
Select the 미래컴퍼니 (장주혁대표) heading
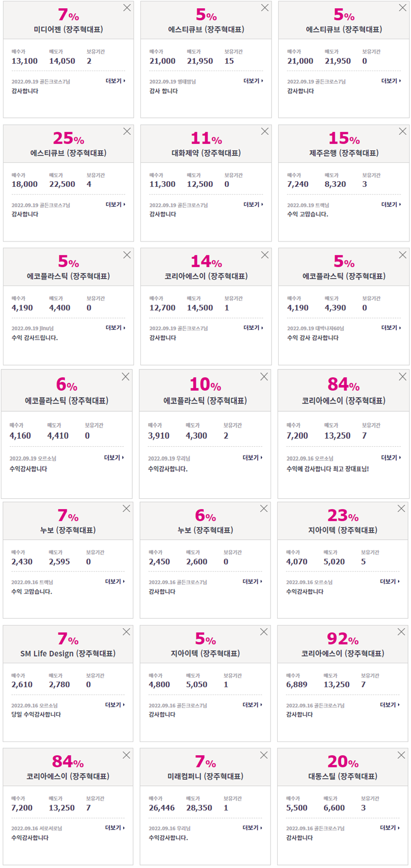click(205, 776)
